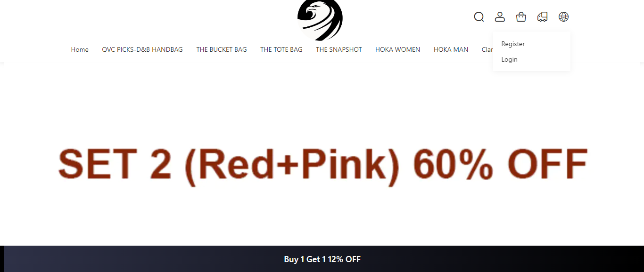Image resolution: width=644 pixels, height=272 pixels.
Task: Open the globe language selector icon
Action: [x=563, y=17]
